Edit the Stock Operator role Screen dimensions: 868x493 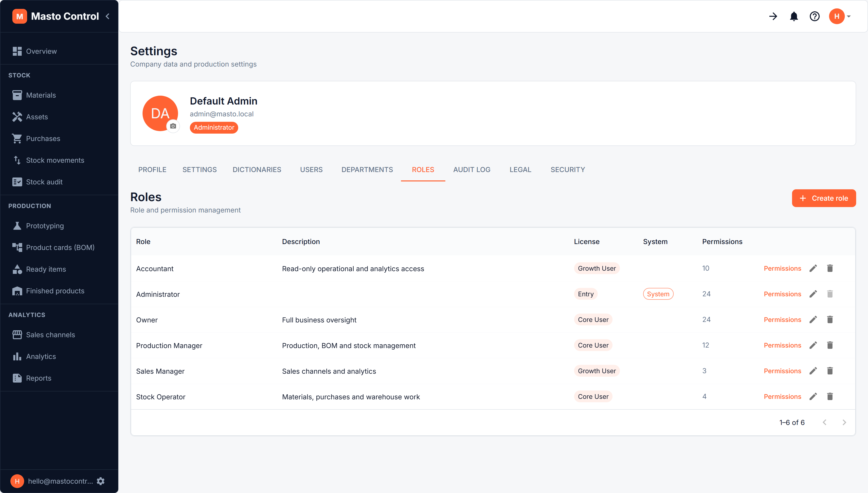tap(813, 397)
